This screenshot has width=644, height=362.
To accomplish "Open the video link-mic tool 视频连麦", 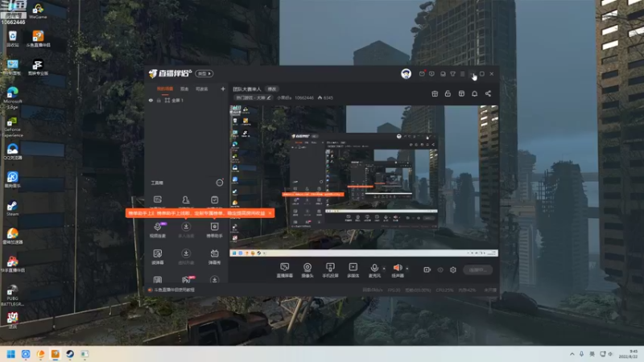I will coord(158,229).
